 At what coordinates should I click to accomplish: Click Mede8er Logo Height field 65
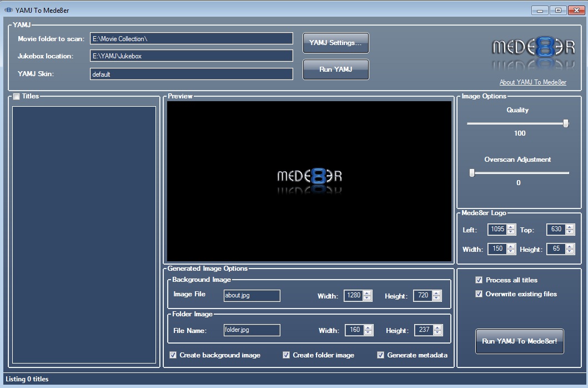pyautogui.click(x=556, y=248)
